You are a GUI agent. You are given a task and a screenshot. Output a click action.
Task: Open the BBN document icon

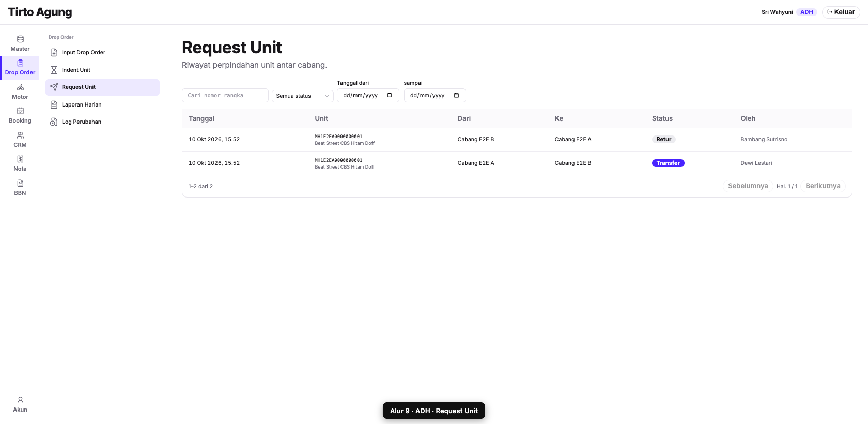20,183
